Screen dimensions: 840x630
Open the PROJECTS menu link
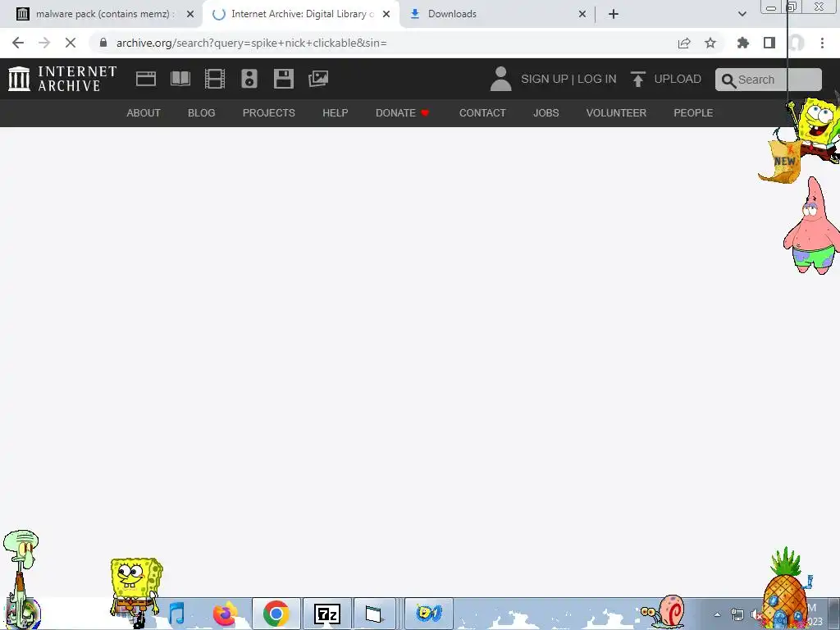(x=269, y=113)
